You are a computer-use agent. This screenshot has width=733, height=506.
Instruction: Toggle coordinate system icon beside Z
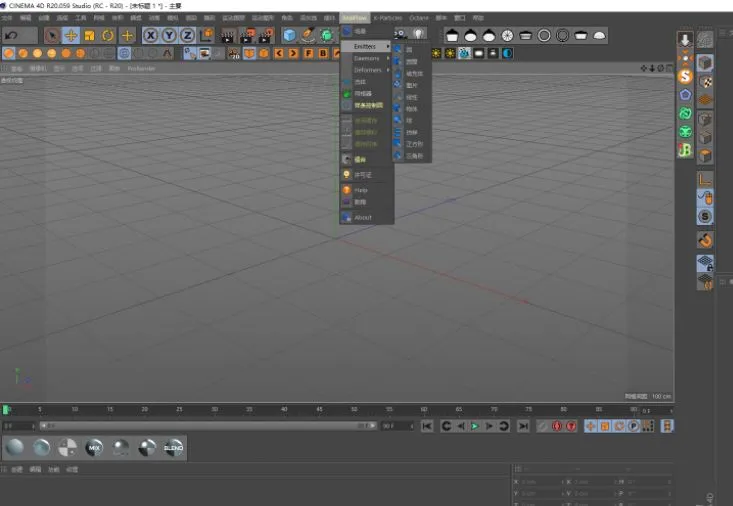pyautogui.click(x=206, y=36)
